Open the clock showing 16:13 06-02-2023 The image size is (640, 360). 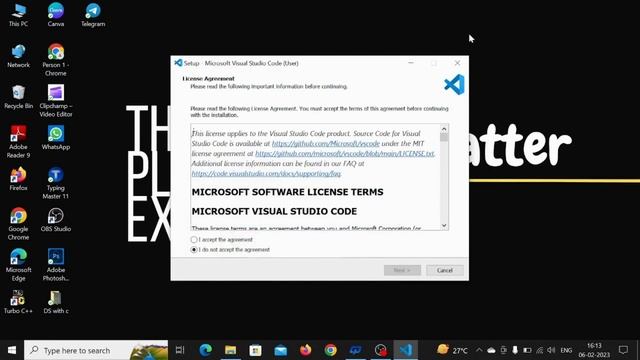pyautogui.click(x=594, y=350)
